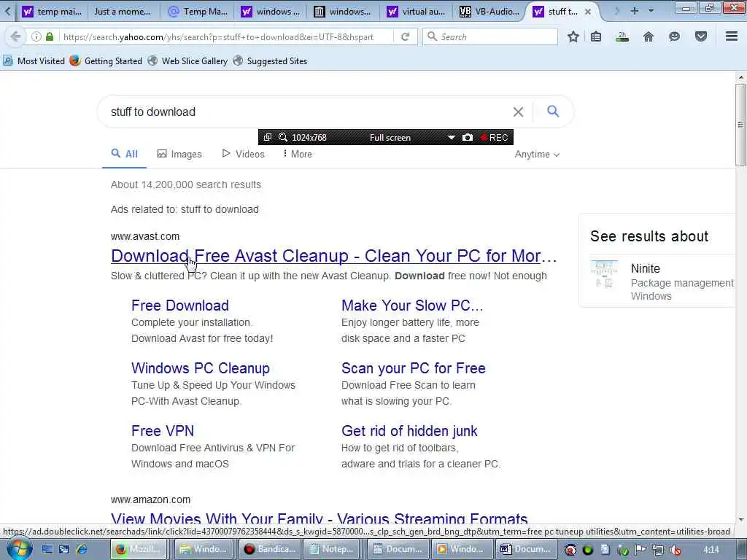Viewport: 747px width, 560px height.
Task: Click the green padlock security icon
Action: 50,36
